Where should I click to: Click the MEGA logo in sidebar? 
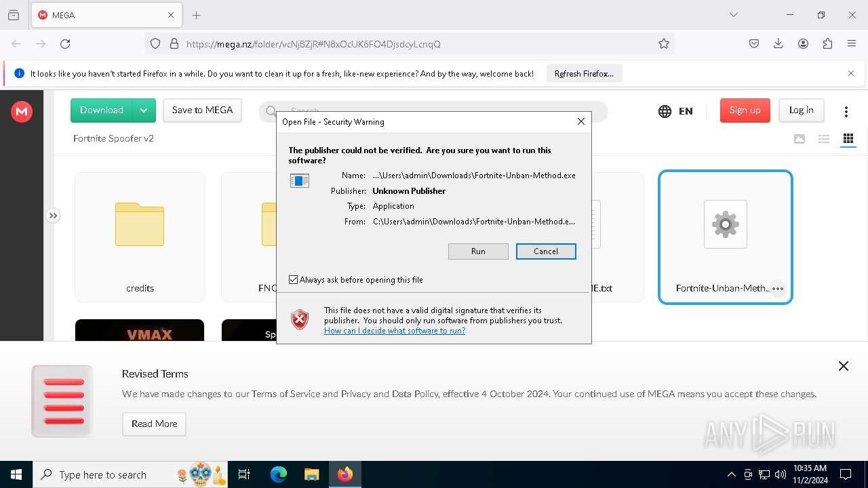(x=22, y=112)
